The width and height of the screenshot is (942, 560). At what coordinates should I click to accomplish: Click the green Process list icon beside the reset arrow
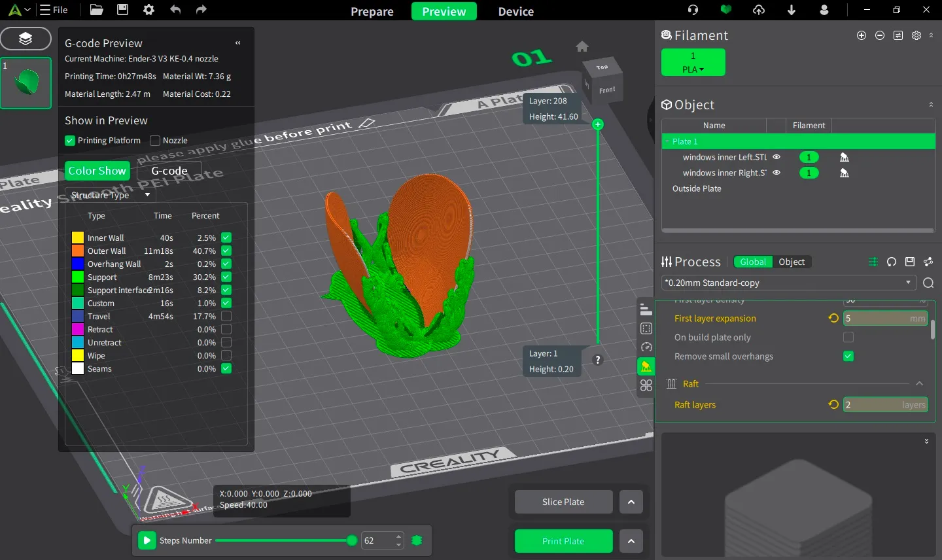click(x=873, y=262)
